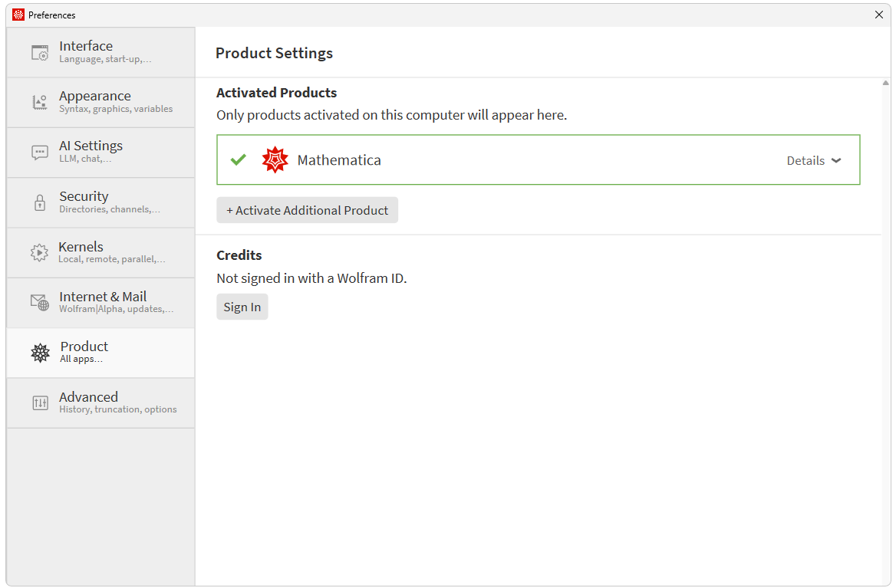Screen dimensions: 896x588
Task: Open the AI Settings tab
Action: tap(100, 153)
